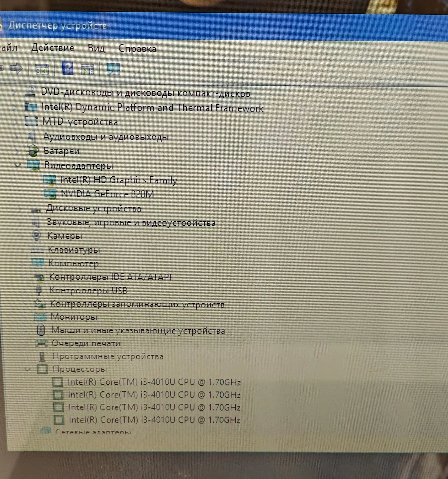The image size is (448, 479).
Task: Click the Видеоадаптеры category icon
Action: [x=33, y=166]
